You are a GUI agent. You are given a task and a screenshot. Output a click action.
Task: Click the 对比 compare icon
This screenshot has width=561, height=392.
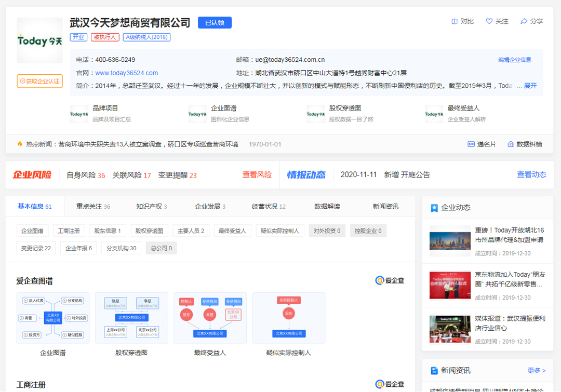[x=455, y=21]
